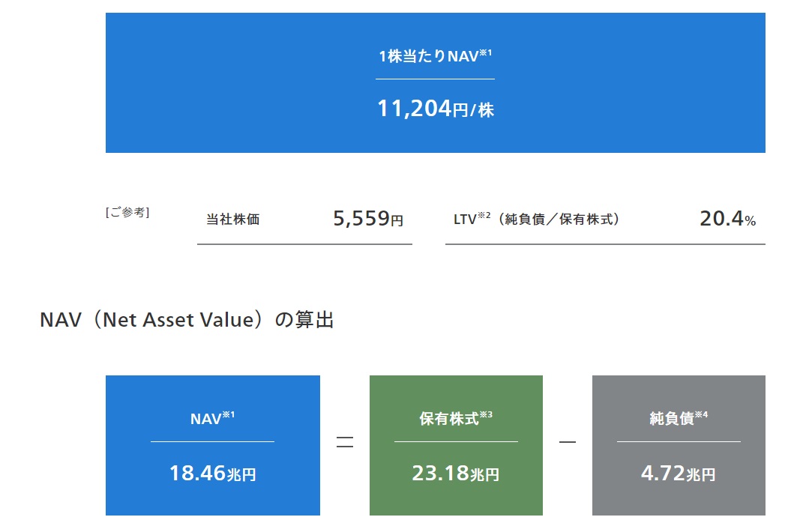Image resolution: width=812 pixels, height=526 pixels.
Task: Click the 当社株価 label
Action: (x=232, y=220)
